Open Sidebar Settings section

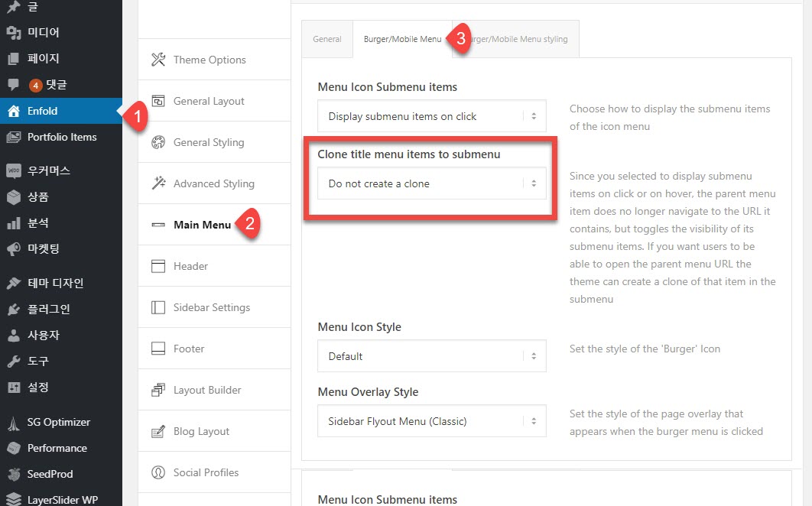coord(214,307)
